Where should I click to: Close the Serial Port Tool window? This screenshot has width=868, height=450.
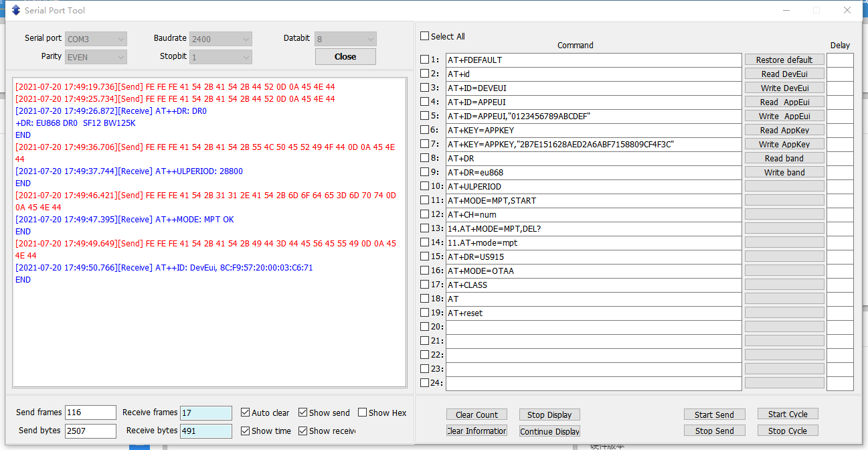847,10
